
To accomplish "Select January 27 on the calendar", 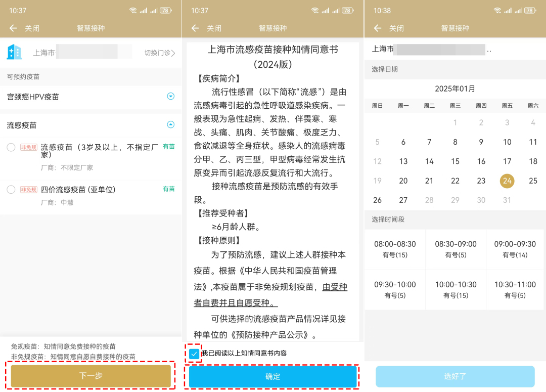I will point(403,200).
